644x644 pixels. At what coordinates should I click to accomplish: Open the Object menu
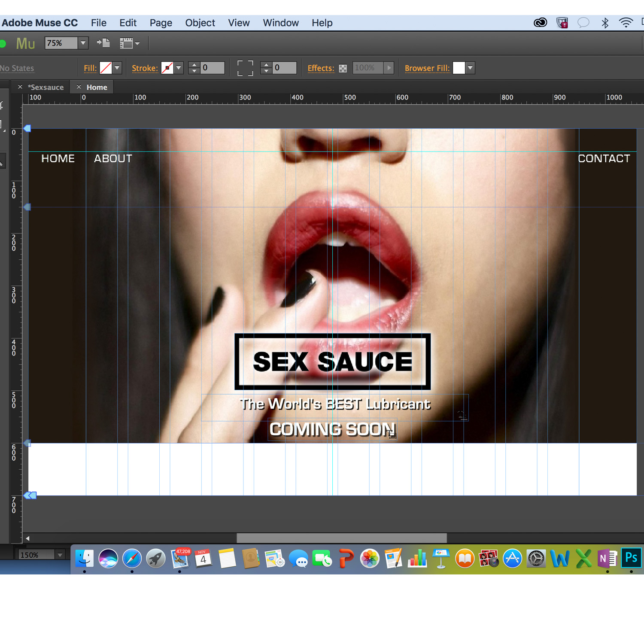[x=200, y=23]
